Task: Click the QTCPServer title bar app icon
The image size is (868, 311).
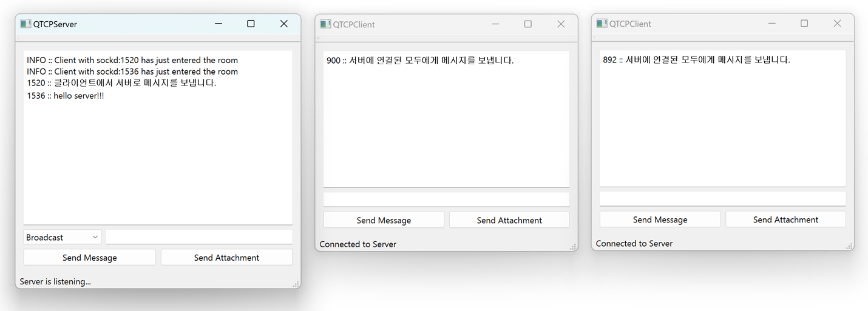Action: 25,24
